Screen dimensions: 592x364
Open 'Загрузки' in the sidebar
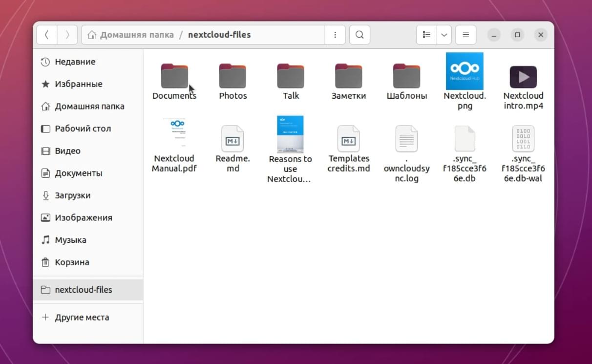pyautogui.click(x=88, y=195)
